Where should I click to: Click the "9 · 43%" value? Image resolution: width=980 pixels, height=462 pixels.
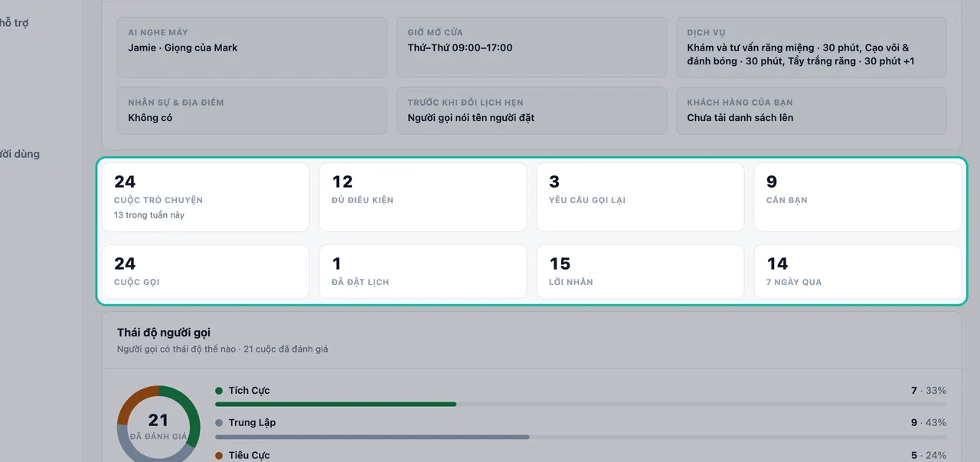click(929, 423)
